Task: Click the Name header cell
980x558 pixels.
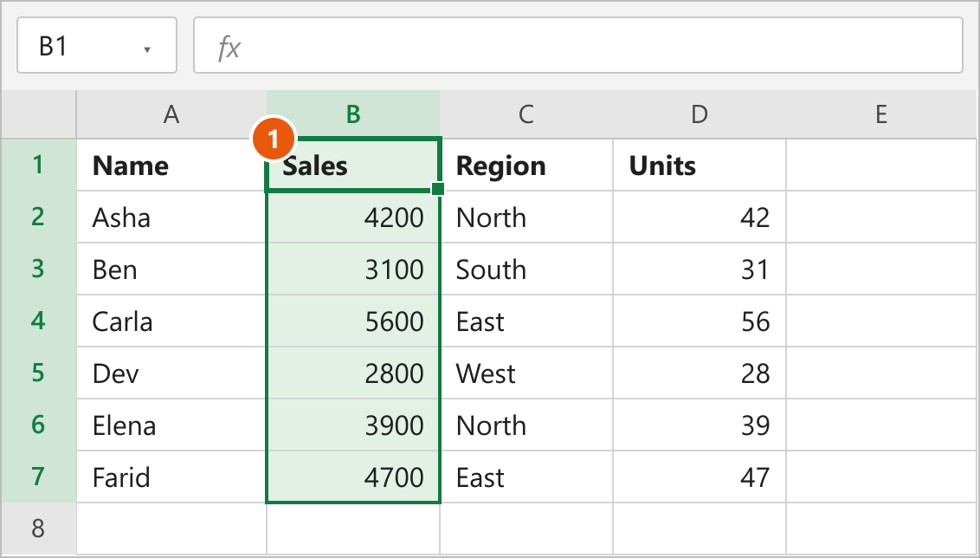Action: [171, 165]
